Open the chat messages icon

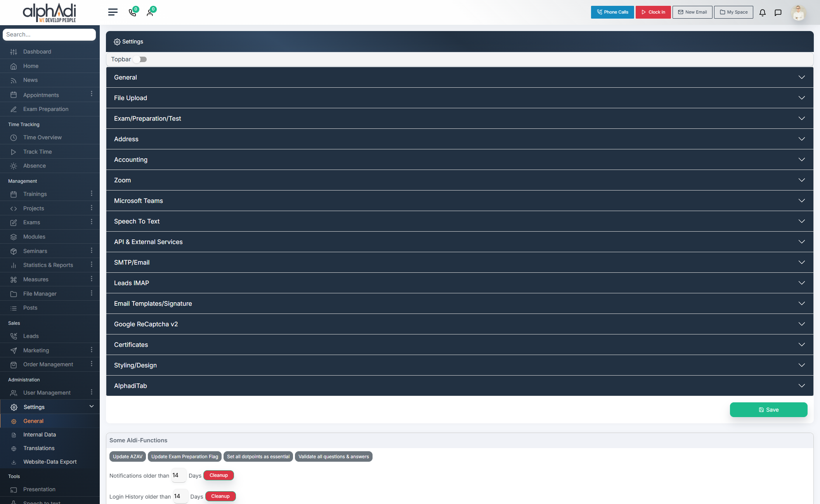[x=778, y=12]
